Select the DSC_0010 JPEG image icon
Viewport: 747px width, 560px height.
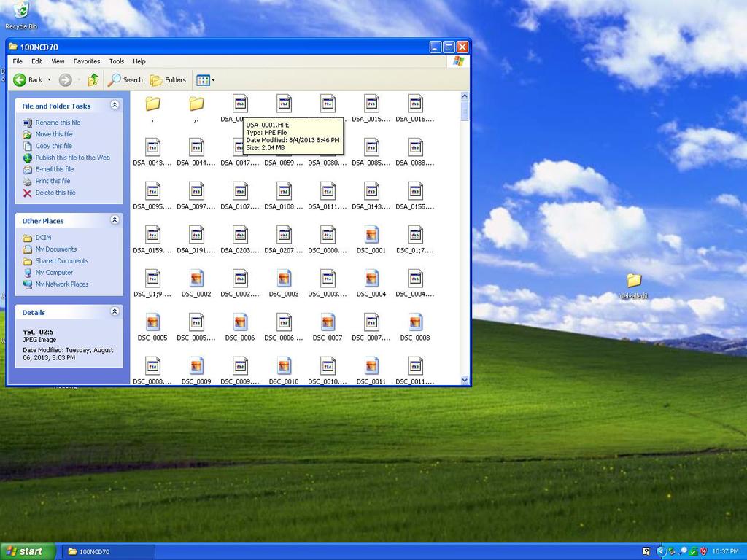[284, 366]
